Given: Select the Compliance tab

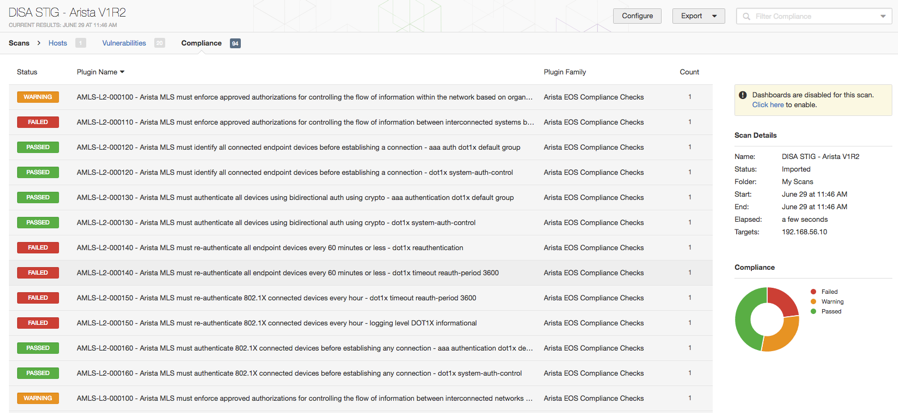Looking at the screenshot, I should (201, 43).
